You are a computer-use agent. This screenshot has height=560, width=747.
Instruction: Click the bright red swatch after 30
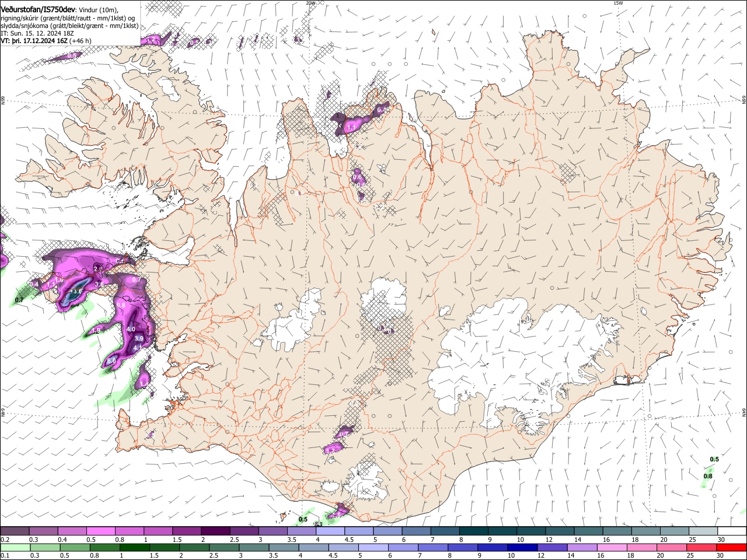click(731, 547)
